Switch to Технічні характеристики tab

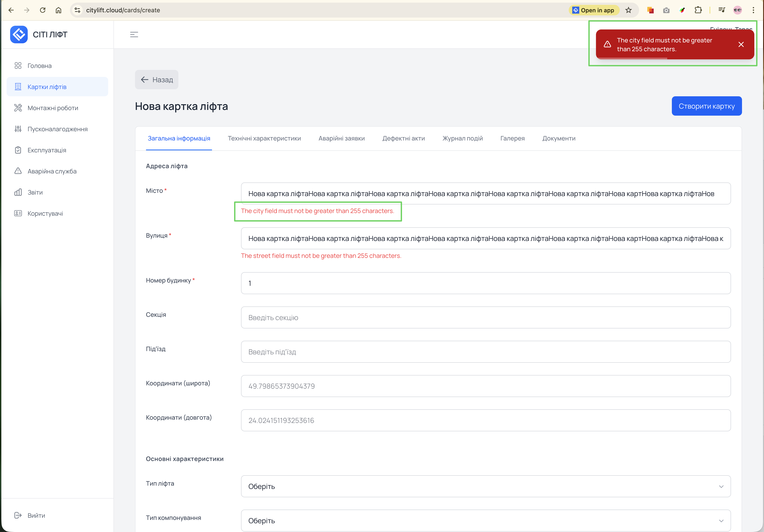pyautogui.click(x=264, y=138)
